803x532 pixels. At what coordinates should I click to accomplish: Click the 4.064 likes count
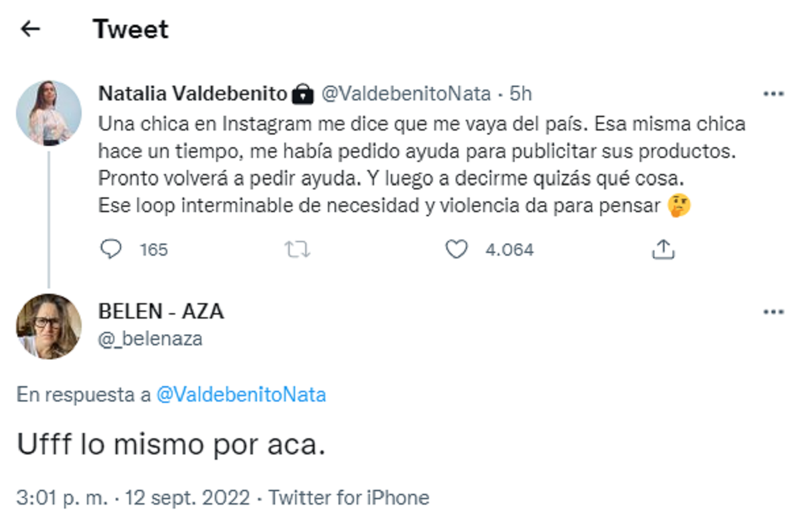click(x=509, y=250)
